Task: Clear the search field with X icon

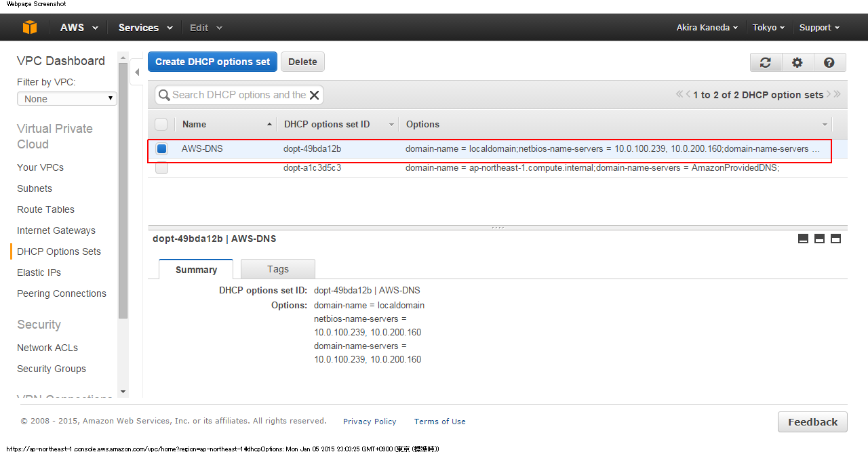Action: coord(314,95)
